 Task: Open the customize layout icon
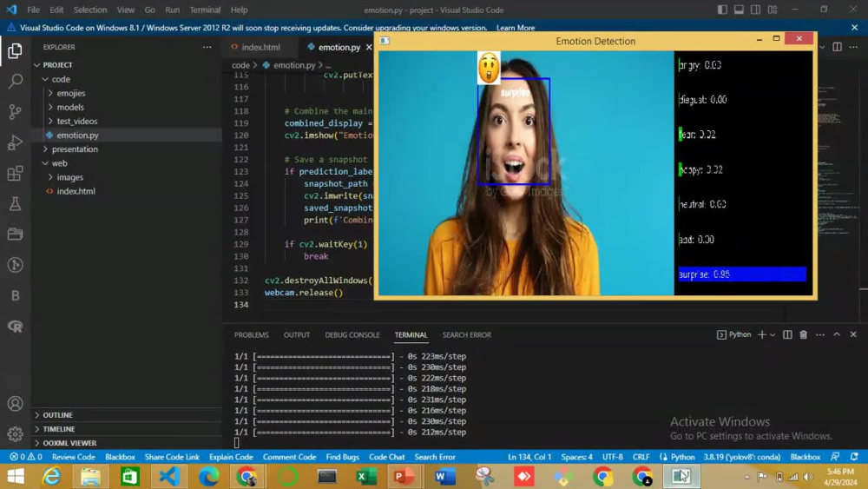click(x=773, y=10)
